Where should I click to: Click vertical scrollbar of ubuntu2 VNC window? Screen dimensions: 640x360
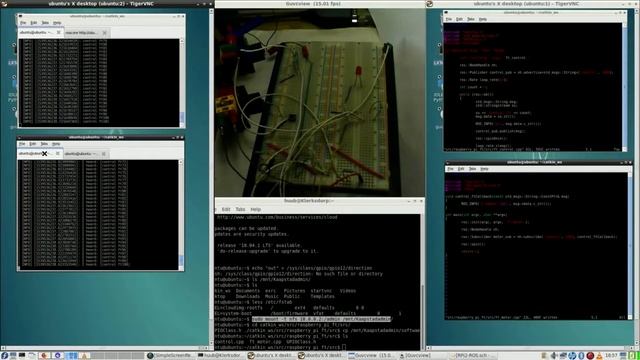click(x=211, y=176)
